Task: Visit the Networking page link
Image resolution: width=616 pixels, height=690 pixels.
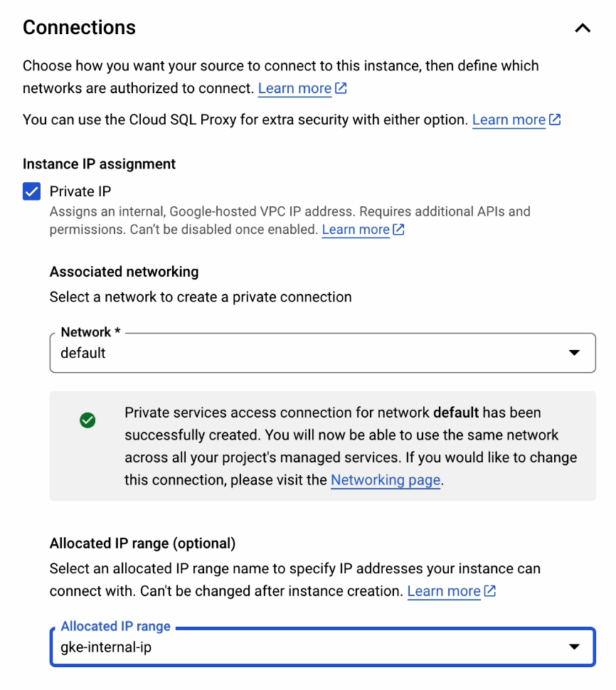Action: click(x=386, y=480)
